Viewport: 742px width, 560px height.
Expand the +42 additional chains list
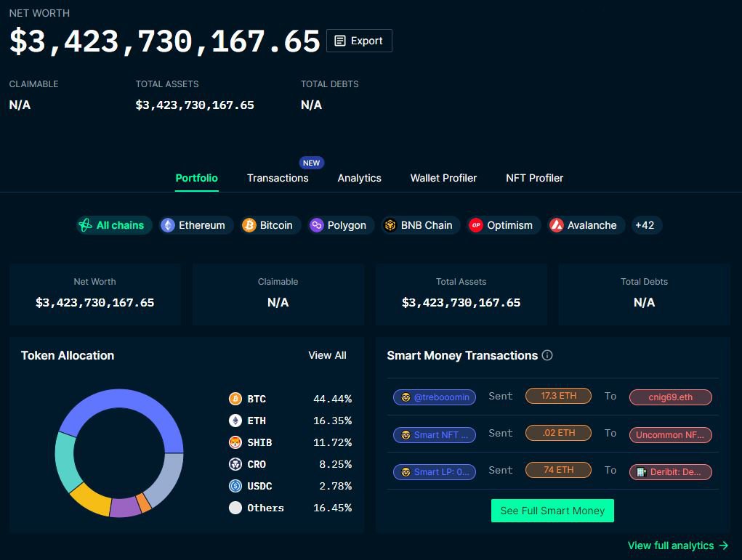tap(645, 225)
